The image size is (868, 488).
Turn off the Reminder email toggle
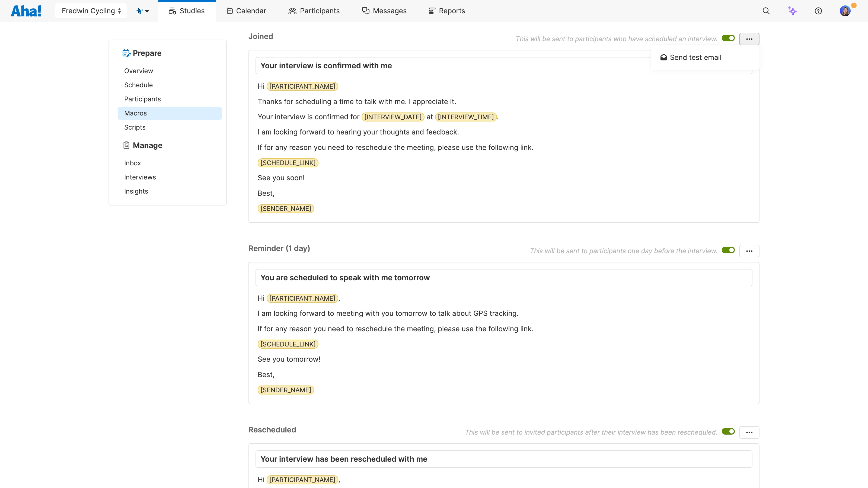pos(728,250)
